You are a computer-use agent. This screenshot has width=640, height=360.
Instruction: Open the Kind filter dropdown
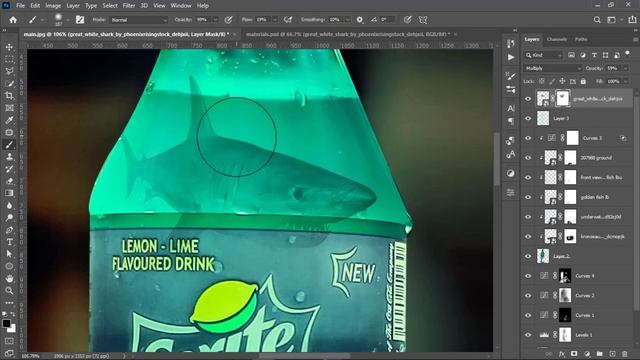544,55
